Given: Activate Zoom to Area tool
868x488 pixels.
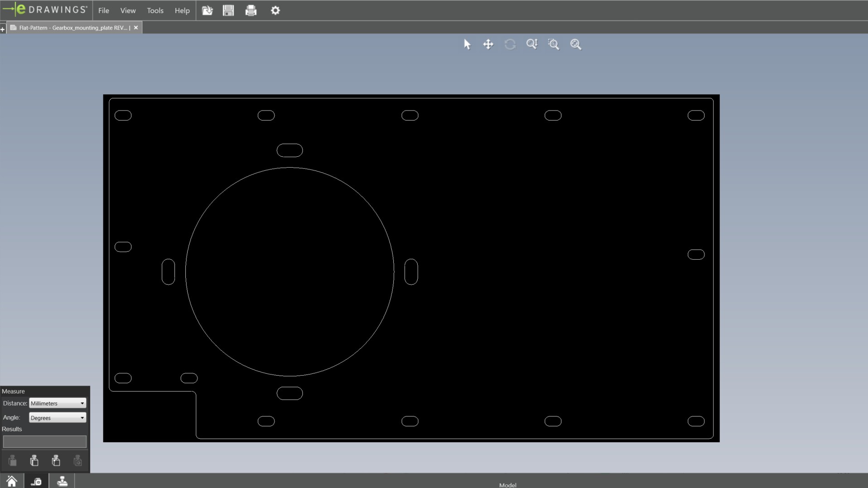Looking at the screenshot, I should click(x=554, y=44).
